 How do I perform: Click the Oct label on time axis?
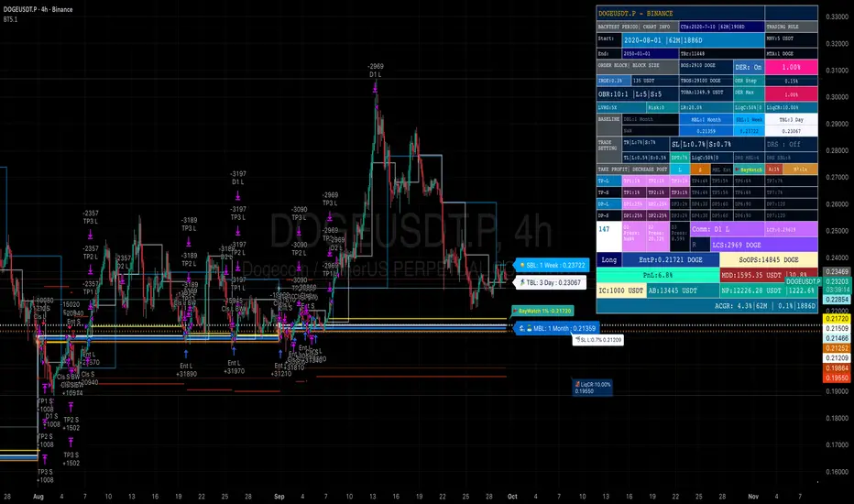[x=512, y=497]
